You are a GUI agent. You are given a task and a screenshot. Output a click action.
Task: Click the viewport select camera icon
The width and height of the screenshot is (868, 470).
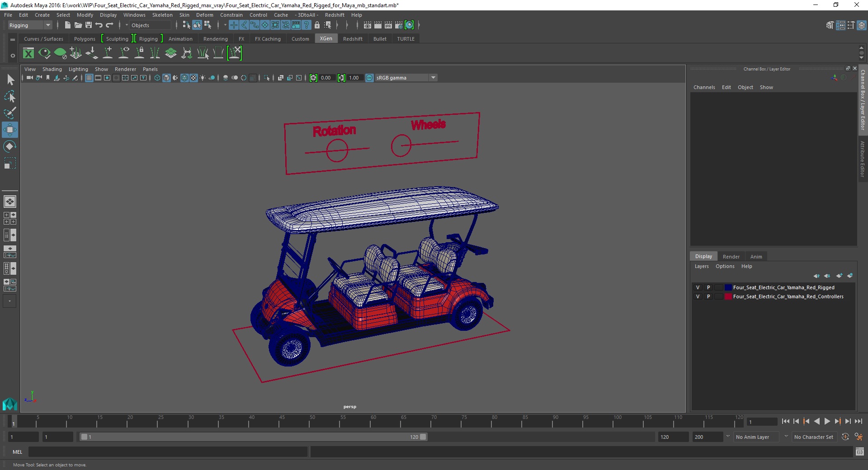click(29, 78)
